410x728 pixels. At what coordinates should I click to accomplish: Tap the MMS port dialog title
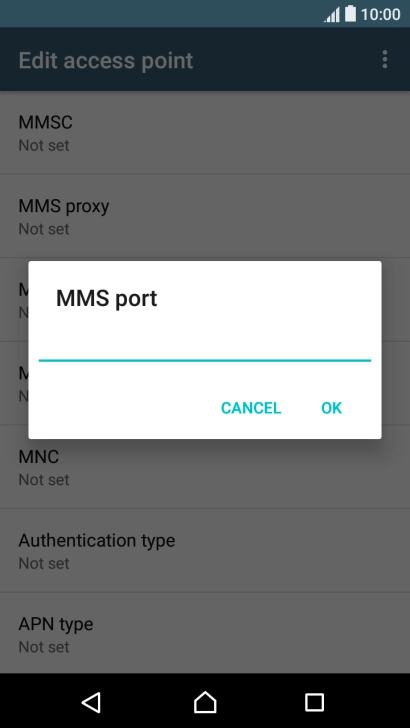pos(106,299)
